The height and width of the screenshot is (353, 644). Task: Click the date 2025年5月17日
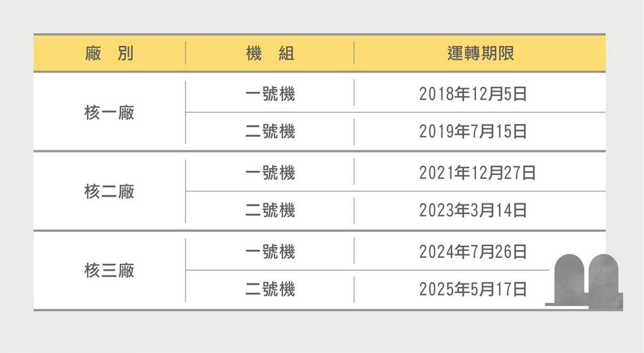[473, 289]
